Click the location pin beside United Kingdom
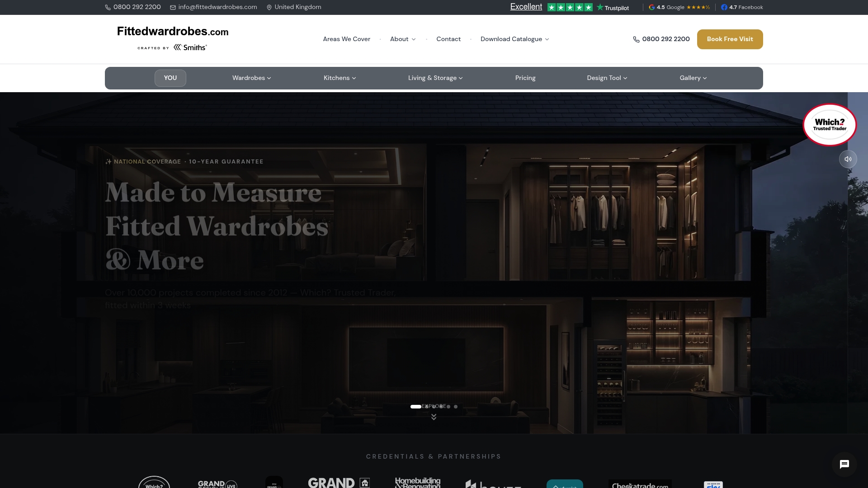Image resolution: width=868 pixels, height=488 pixels. [269, 8]
